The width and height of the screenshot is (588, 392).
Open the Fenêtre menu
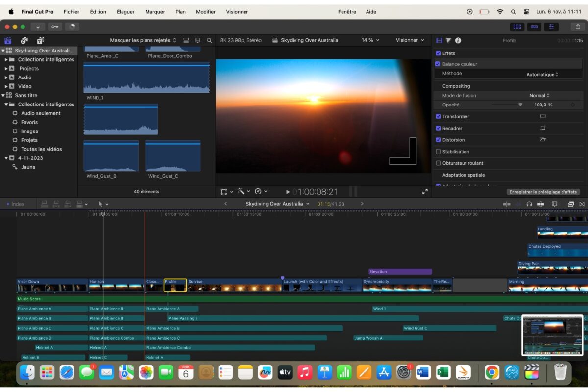(x=347, y=12)
